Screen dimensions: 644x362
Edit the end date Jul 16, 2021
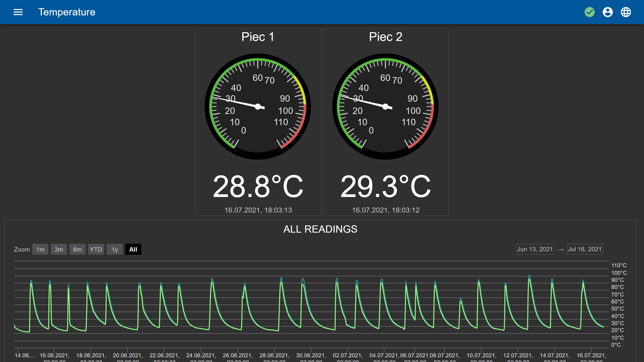tap(585, 249)
